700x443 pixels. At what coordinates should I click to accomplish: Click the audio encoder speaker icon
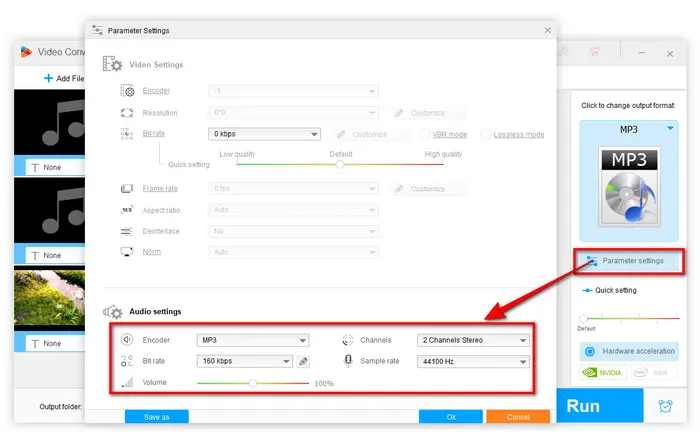[x=127, y=340]
